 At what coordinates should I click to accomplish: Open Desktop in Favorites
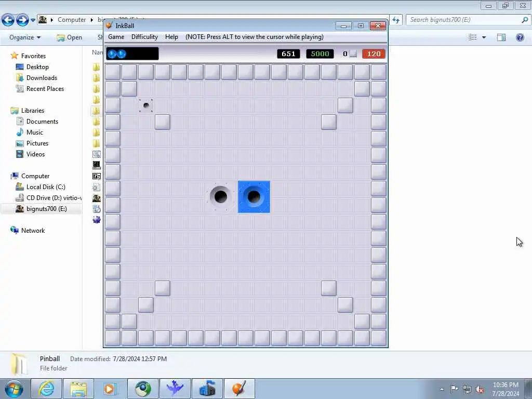click(37, 67)
